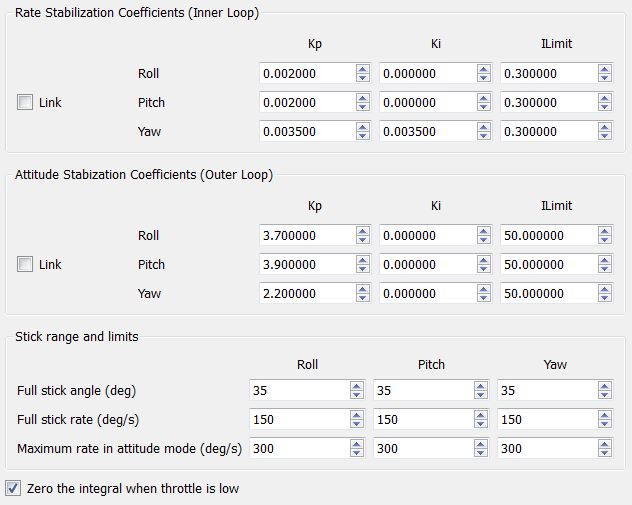Decrease inner loop Roll ILimit with down arrow
The height and width of the screenshot is (505, 632).
click(x=605, y=78)
